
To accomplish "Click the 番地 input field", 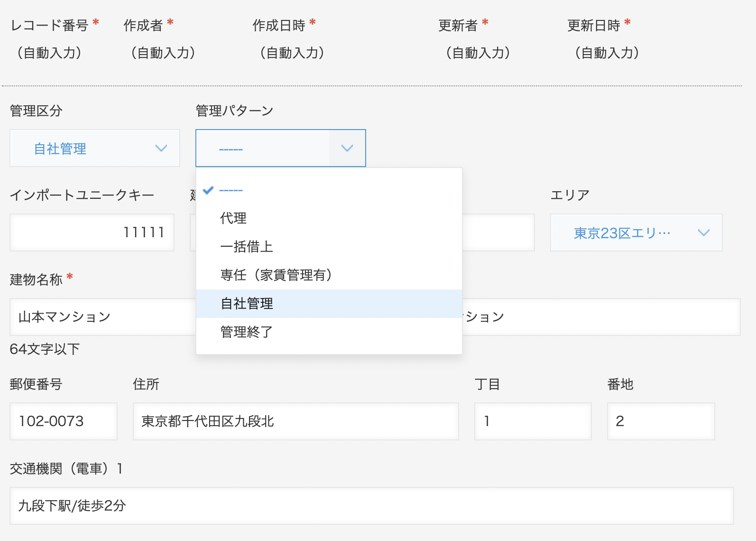I will pos(661,421).
